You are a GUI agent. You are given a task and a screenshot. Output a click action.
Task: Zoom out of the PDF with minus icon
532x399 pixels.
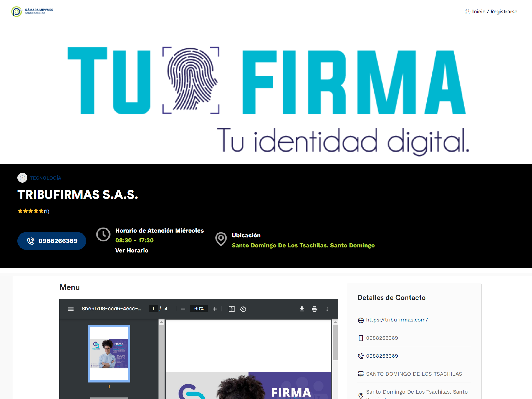pyautogui.click(x=183, y=309)
